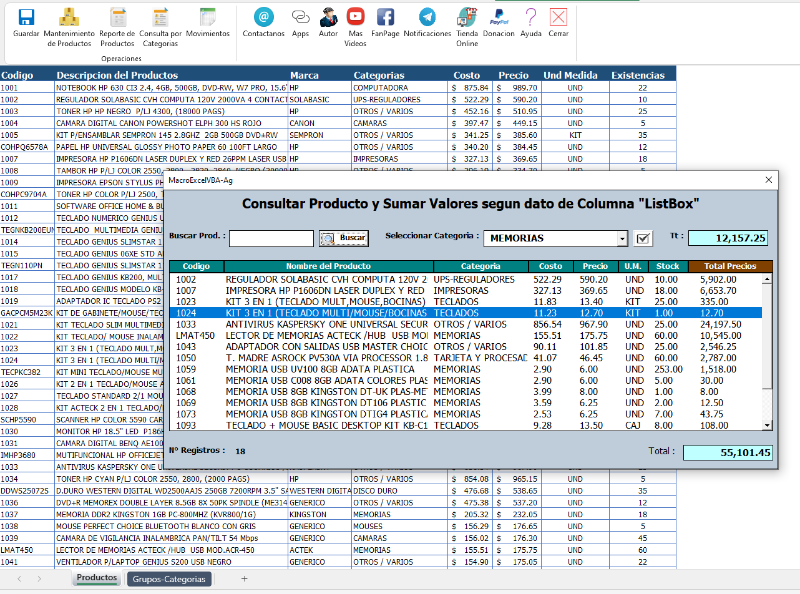Click the Tt value field 12,157.25
800x594 pixels.
click(x=728, y=238)
